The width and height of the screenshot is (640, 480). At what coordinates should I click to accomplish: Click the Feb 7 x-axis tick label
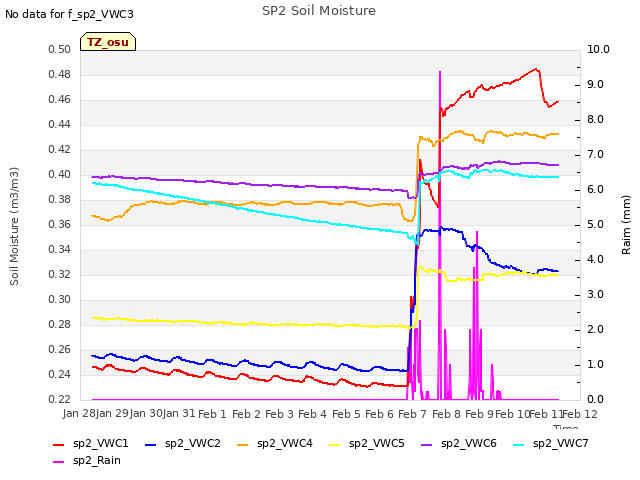[412, 414]
